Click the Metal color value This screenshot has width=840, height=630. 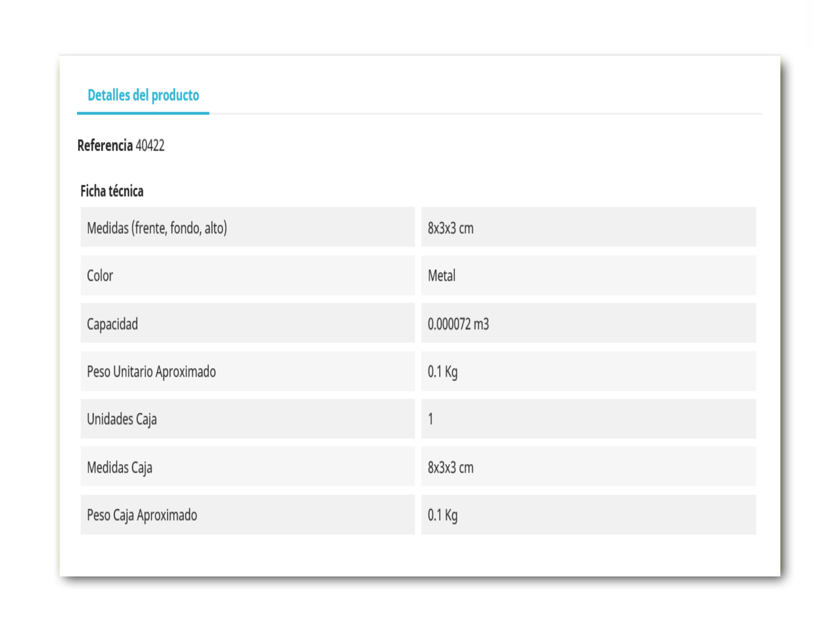tap(442, 275)
